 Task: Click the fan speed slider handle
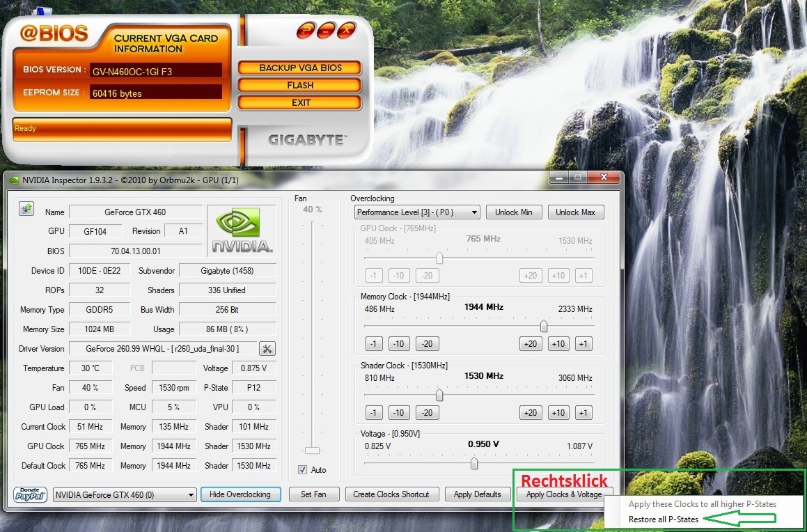(x=313, y=451)
